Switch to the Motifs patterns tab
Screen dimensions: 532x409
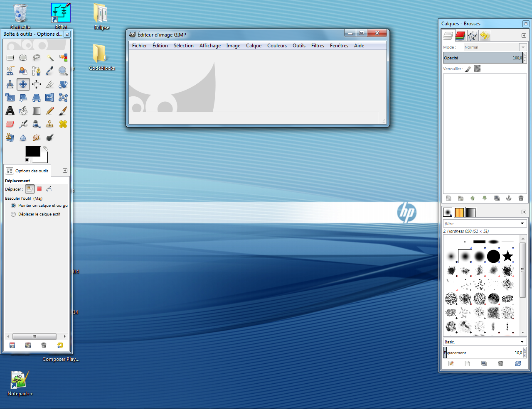[459, 212]
